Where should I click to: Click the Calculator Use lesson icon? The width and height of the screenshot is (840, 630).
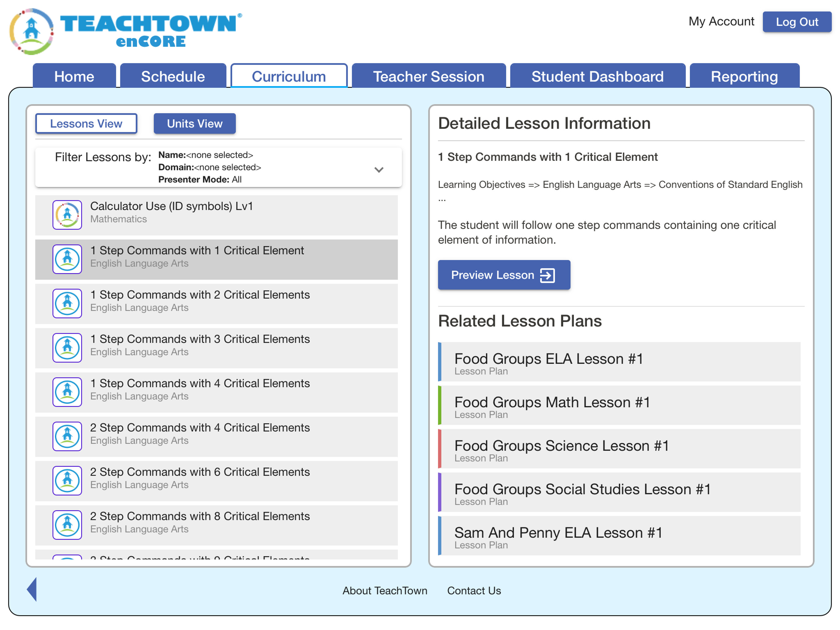[x=67, y=215]
